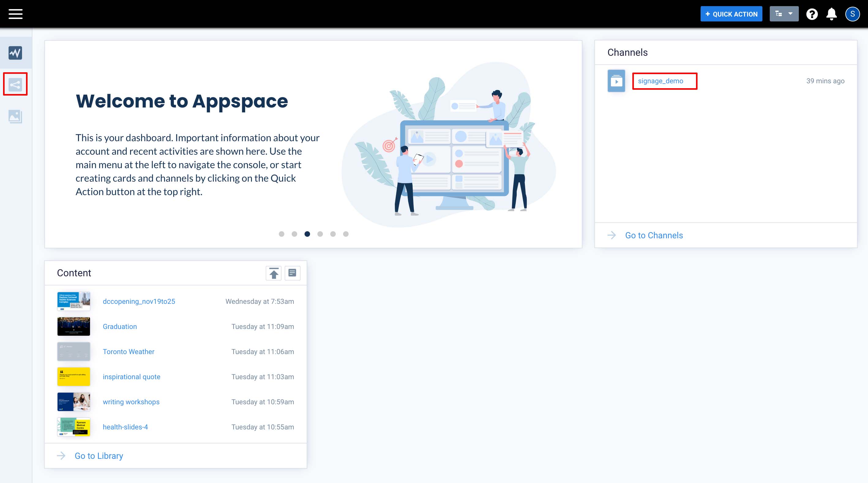This screenshot has height=483, width=868.
Task: Select the last carousel slide dot
Action: (346, 234)
